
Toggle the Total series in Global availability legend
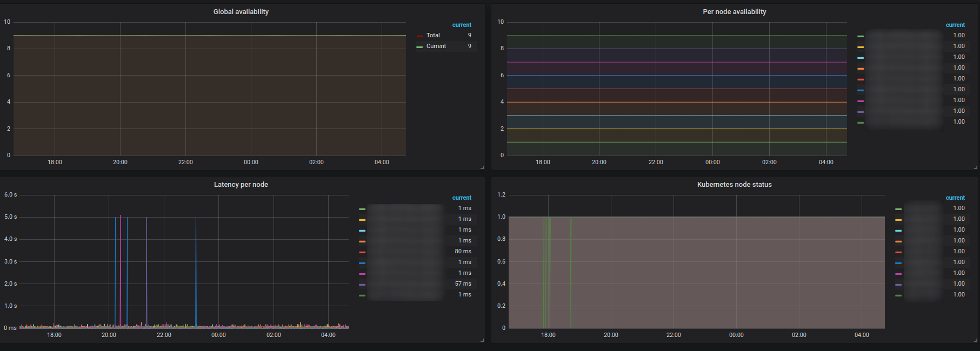coord(433,36)
